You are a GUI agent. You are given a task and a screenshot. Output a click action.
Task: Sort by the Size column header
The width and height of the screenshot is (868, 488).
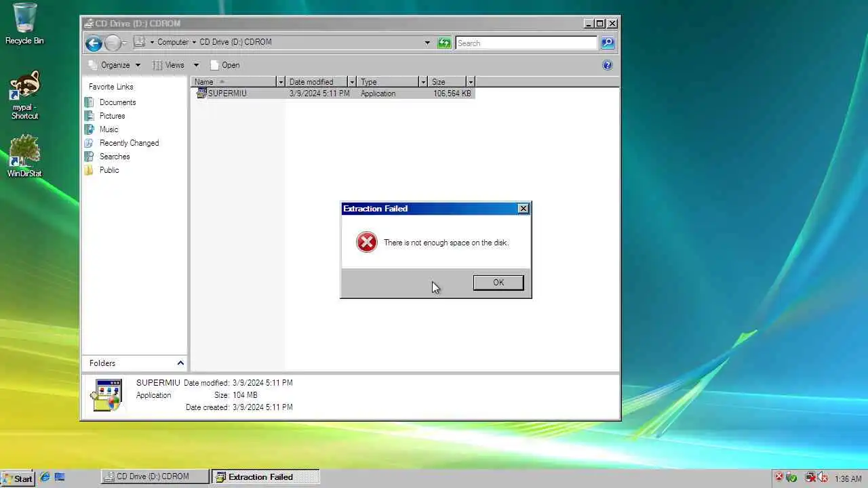pos(447,82)
